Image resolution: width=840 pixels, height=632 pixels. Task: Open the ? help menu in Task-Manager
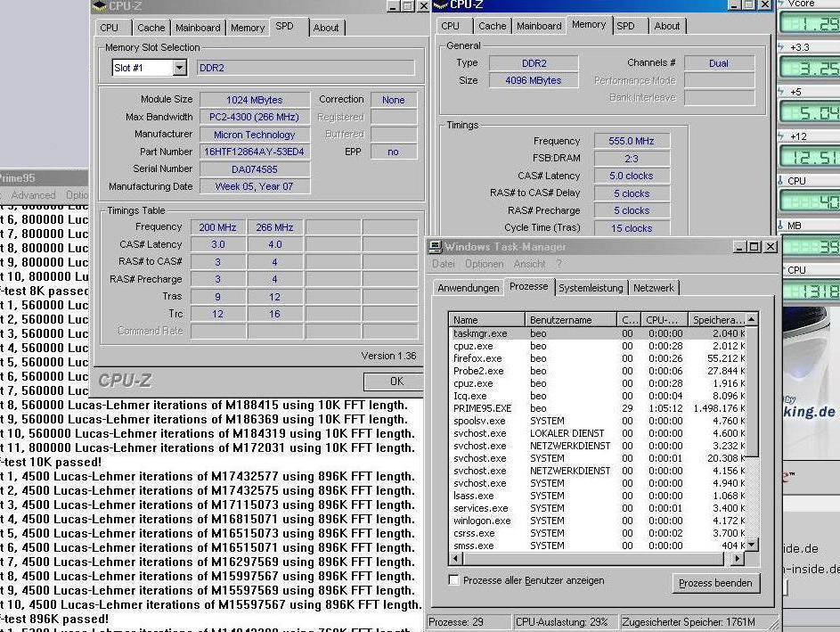(559, 264)
